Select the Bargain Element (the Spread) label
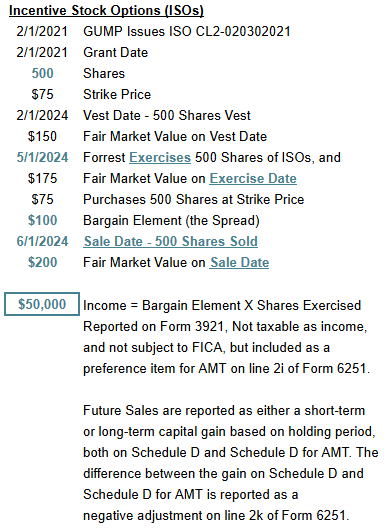The image size is (388, 528). pyautogui.click(x=171, y=221)
